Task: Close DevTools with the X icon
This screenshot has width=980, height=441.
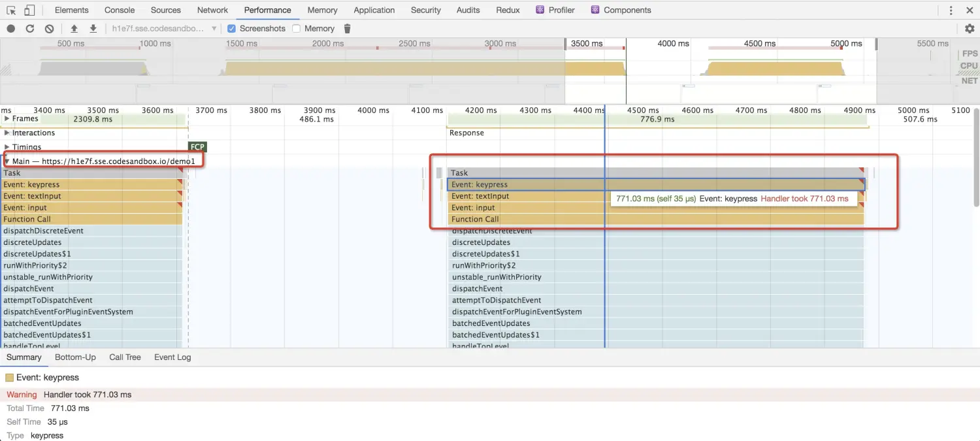Action: (970, 10)
